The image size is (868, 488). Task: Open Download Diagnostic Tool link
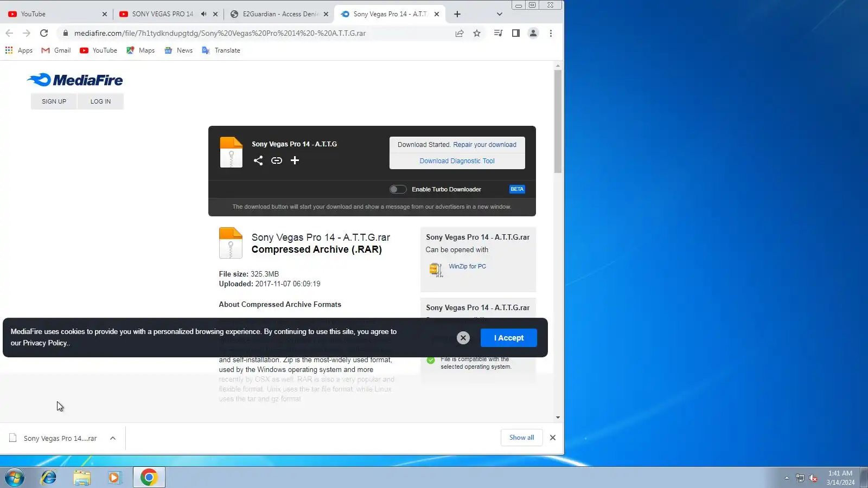[x=457, y=161]
